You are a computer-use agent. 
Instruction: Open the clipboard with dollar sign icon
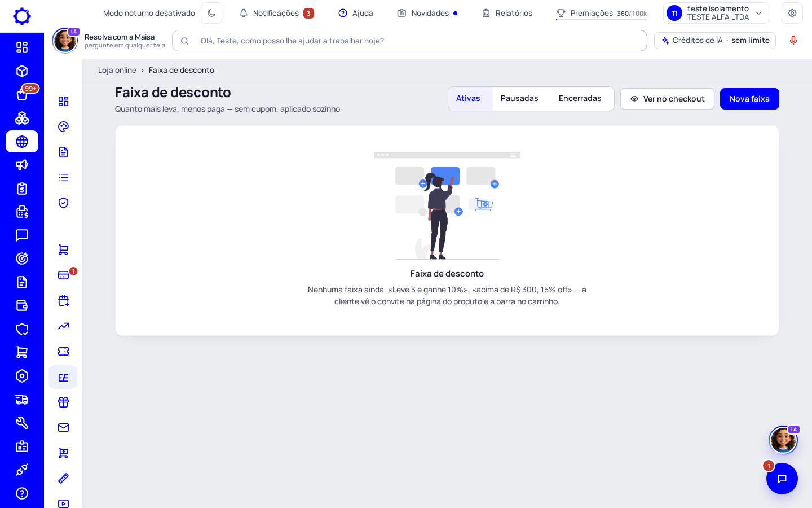[x=22, y=189]
